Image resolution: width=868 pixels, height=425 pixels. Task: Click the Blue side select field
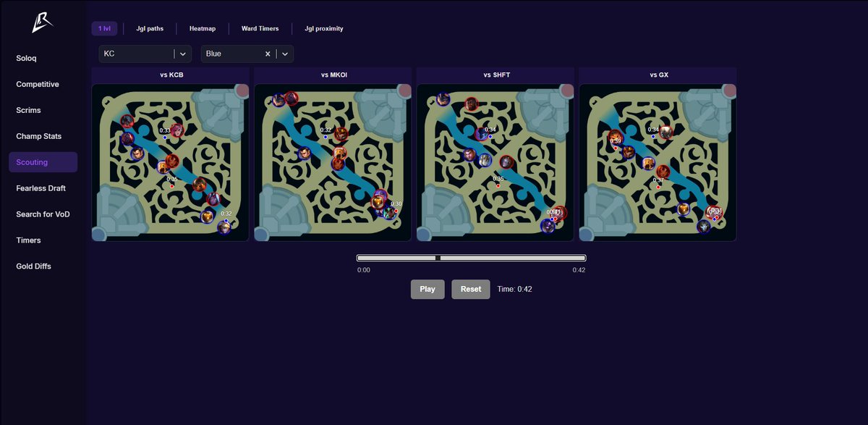tap(247, 54)
